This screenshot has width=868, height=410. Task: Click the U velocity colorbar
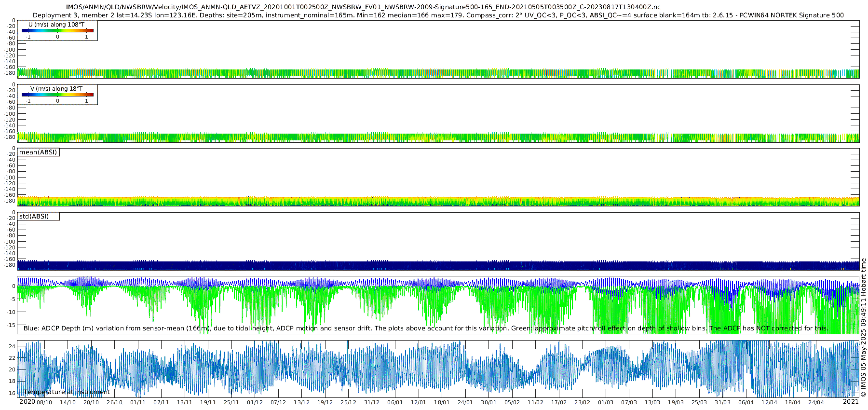tap(57, 31)
